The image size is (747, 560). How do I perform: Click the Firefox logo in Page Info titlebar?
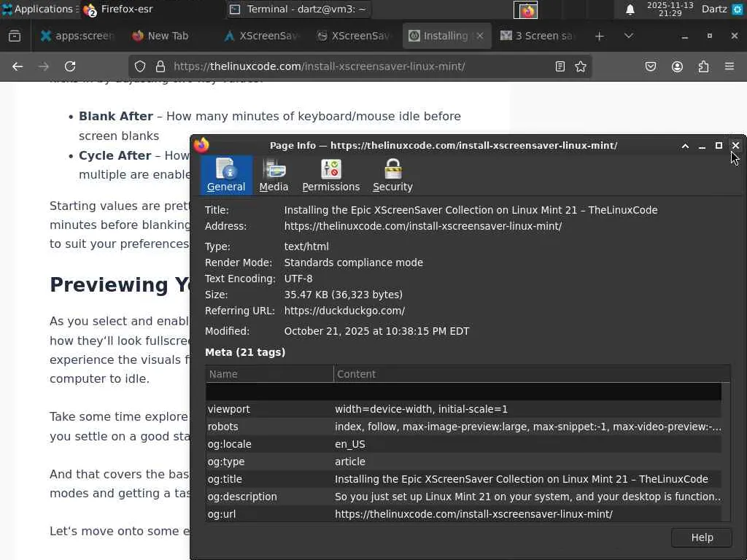201,145
